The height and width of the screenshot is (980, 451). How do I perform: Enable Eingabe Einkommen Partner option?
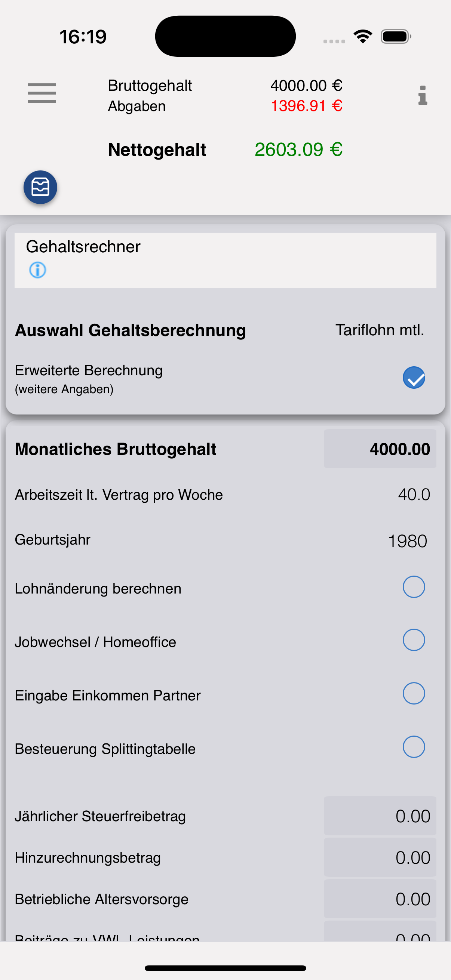(414, 693)
